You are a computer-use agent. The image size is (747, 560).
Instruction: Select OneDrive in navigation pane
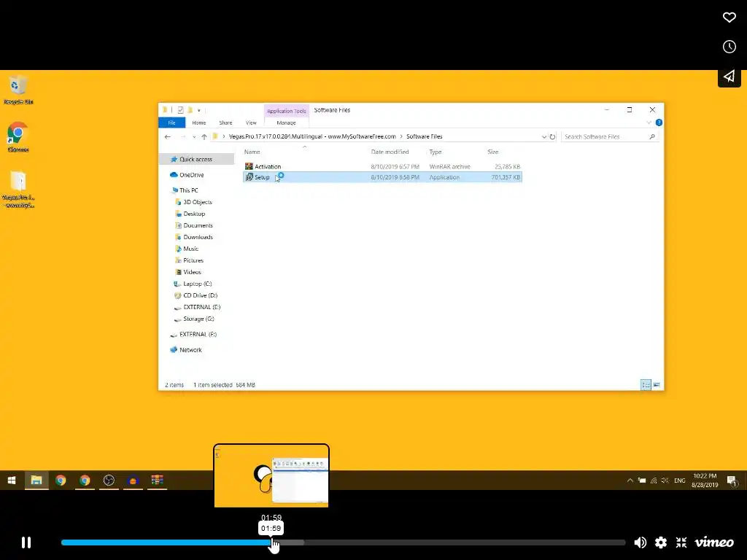click(192, 175)
